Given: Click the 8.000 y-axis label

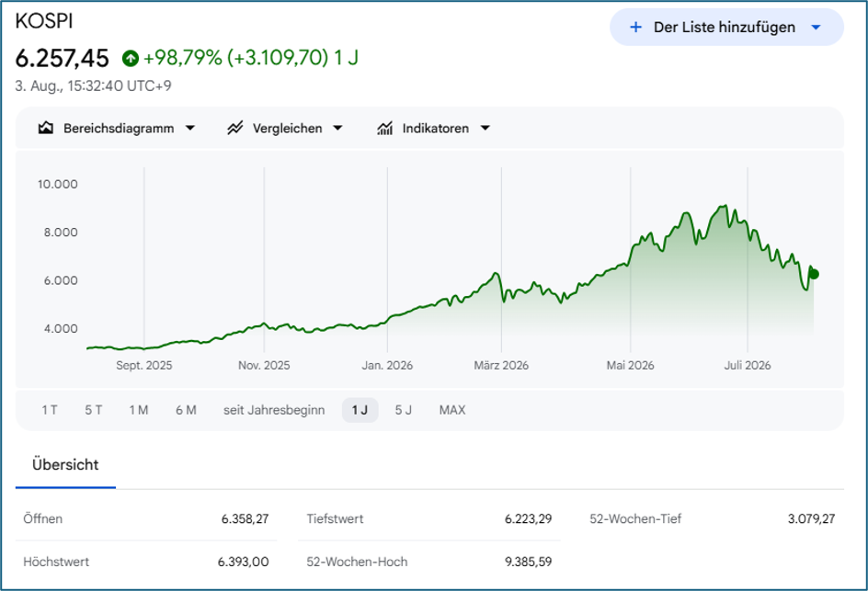Looking at the screenshot, I should (x=61, y=233).
